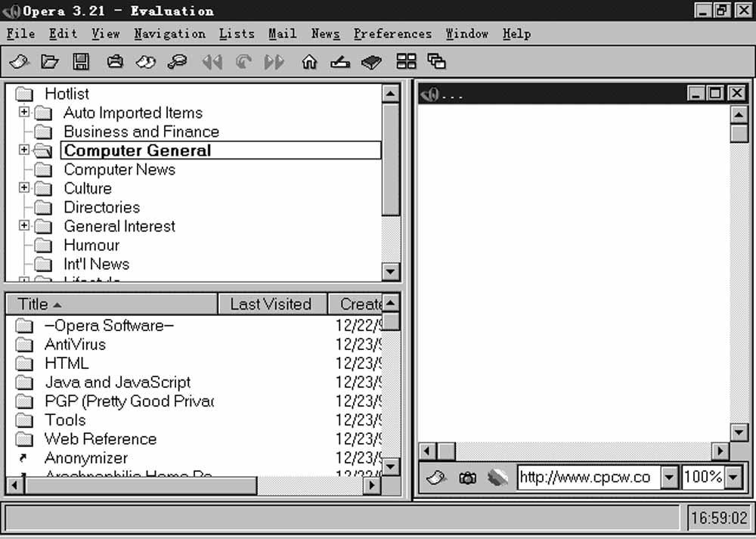Select the Int'l News folder

click(97, 264)
